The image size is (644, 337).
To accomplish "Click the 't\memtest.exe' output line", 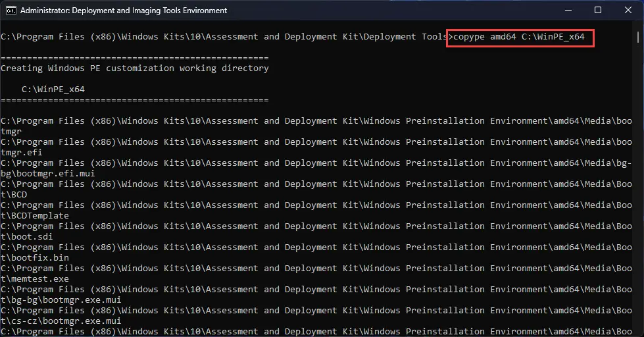I will [35, 279].
